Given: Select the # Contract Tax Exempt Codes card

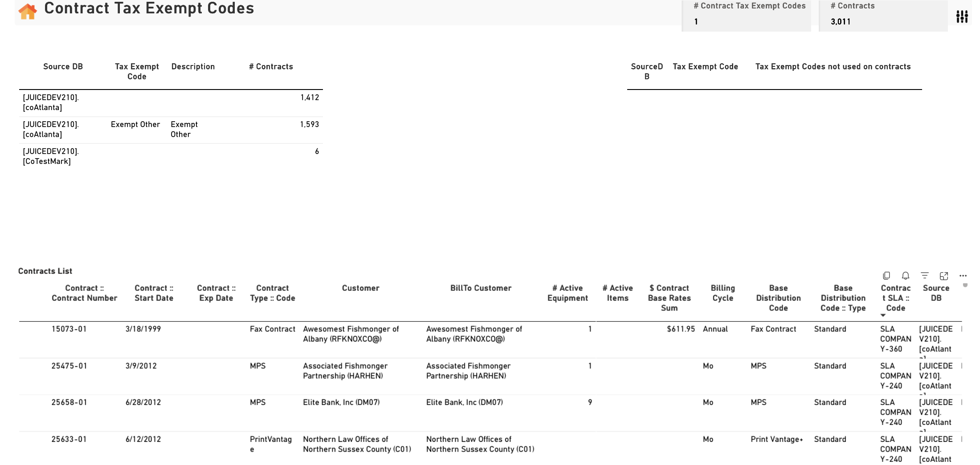Looking at the screenshot, I should (747, 15).
